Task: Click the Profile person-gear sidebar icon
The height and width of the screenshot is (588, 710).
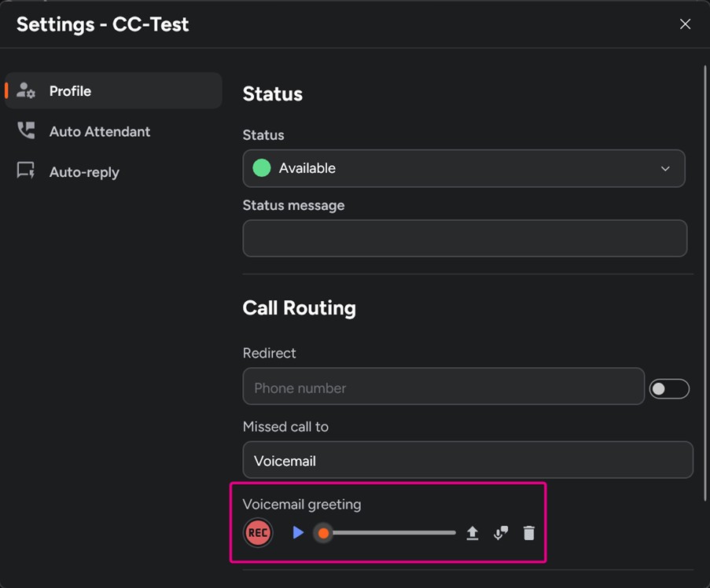Action: pyautogui.click(x=26, y=91)
